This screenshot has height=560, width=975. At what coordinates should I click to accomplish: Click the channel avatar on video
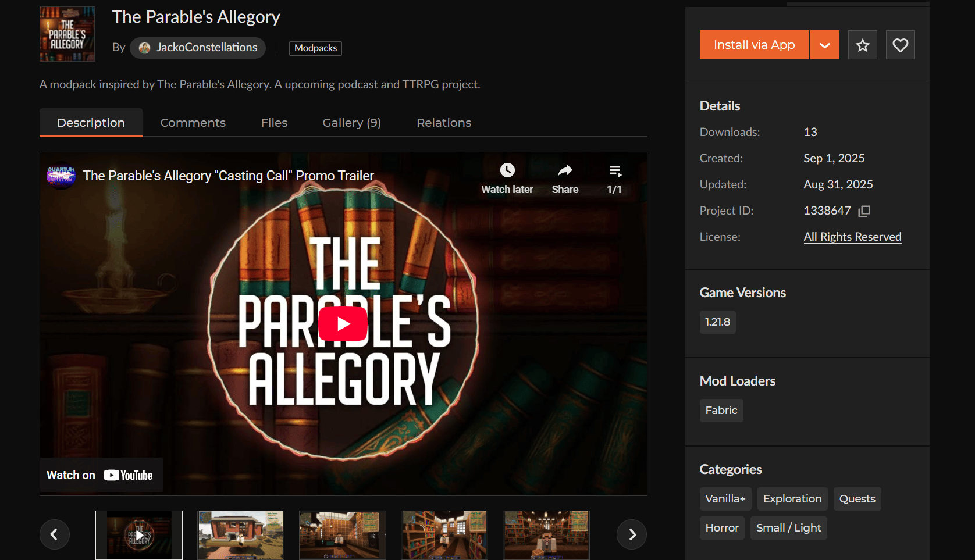[x=61, y=175]
